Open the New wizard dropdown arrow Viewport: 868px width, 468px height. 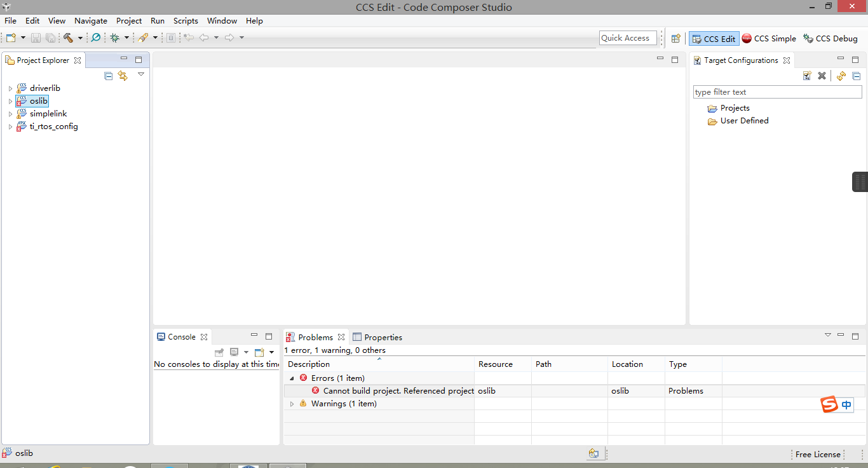23,38
